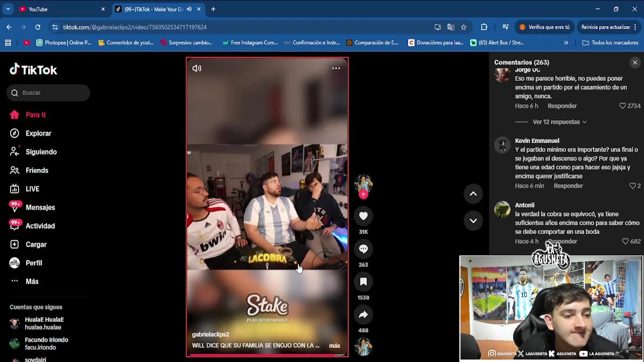
Task: Follow creator with red plus badge
Action: pos(363,195)
